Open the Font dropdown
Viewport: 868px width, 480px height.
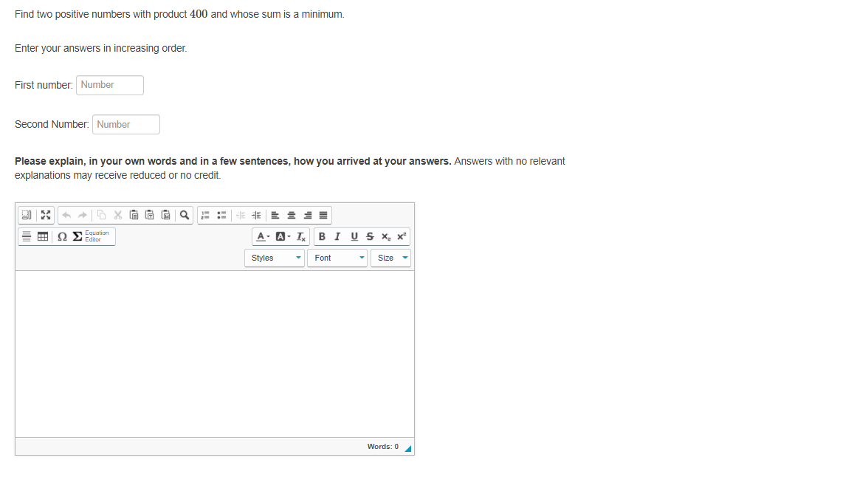click(337, 258)
